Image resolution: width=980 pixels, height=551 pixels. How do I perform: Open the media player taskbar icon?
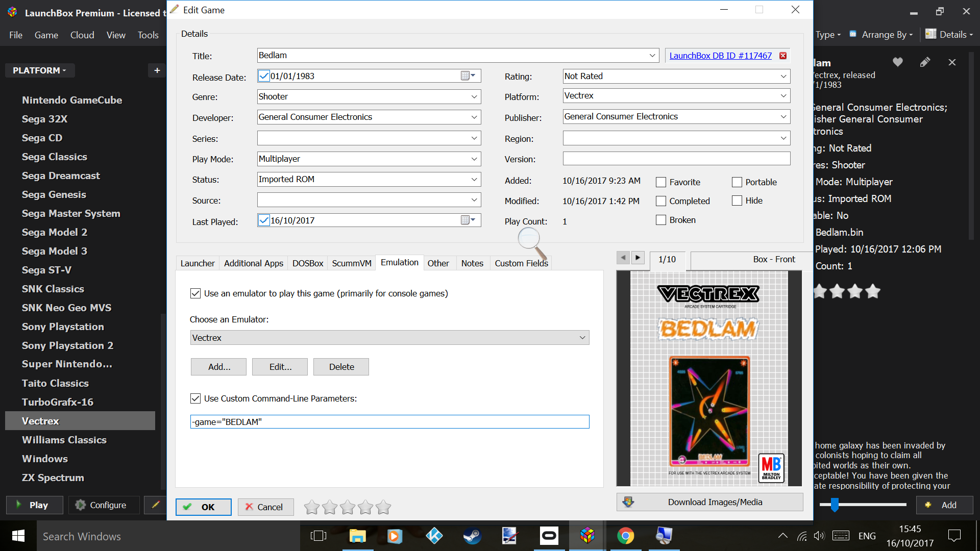[x=395, y=536]
